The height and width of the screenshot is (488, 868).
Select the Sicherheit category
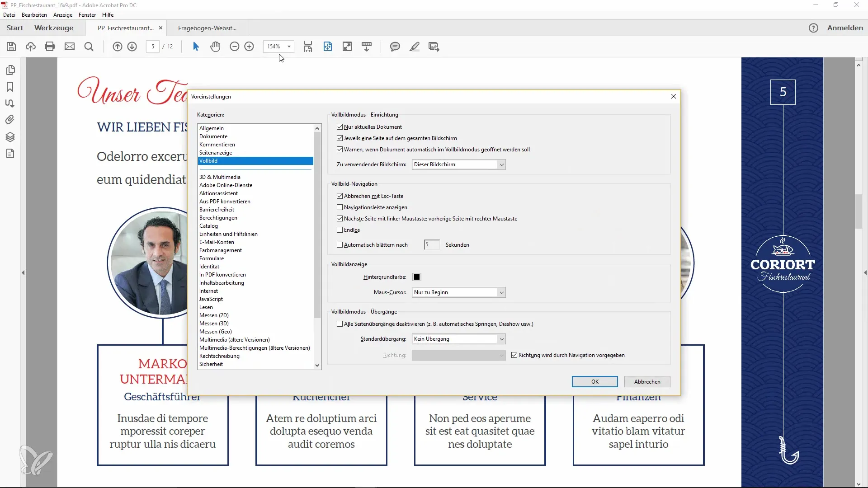[255, 364]
